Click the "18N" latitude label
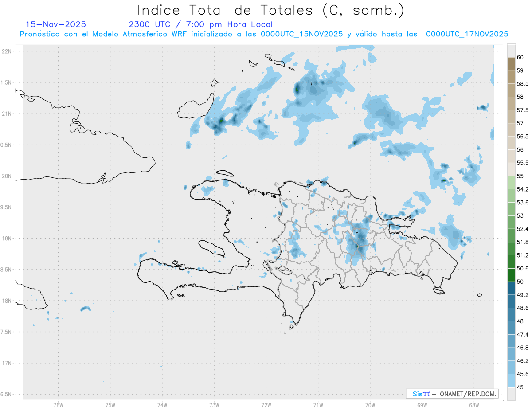532x411 pixels. coord(7,301)
